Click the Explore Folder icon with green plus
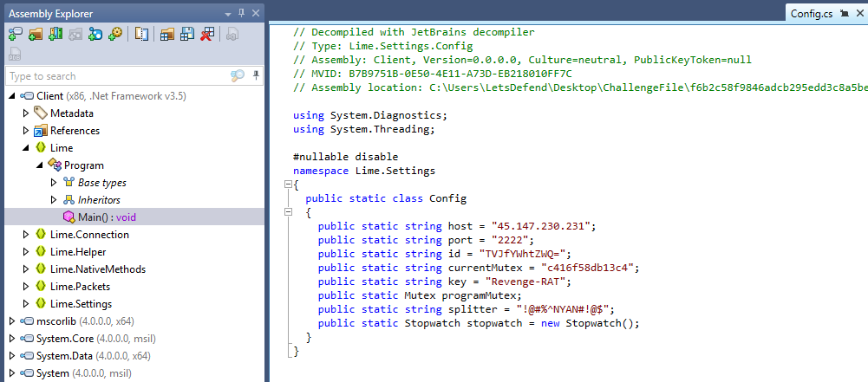Image resolution: width=868 pixels, height=382 pixels. 36,35
